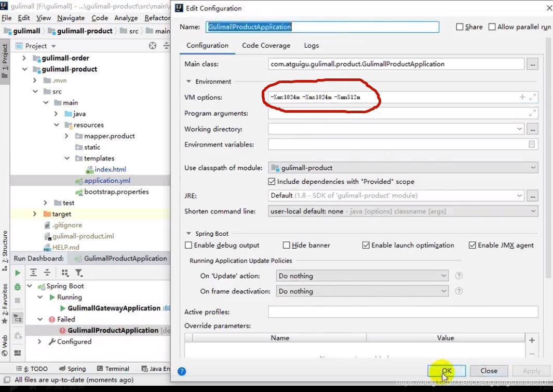
Task: Click the Active profiles input field
Action: (403, 312)
